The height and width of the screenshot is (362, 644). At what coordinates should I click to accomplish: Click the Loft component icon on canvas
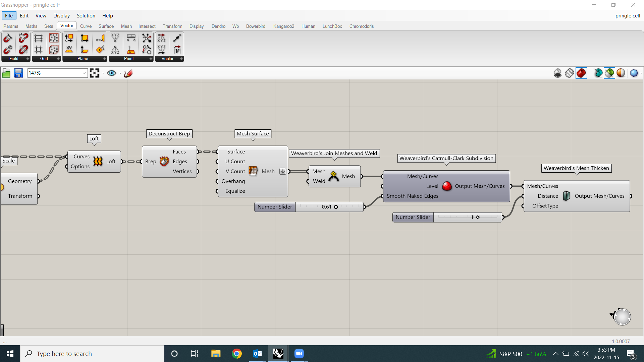coord(98,162)
